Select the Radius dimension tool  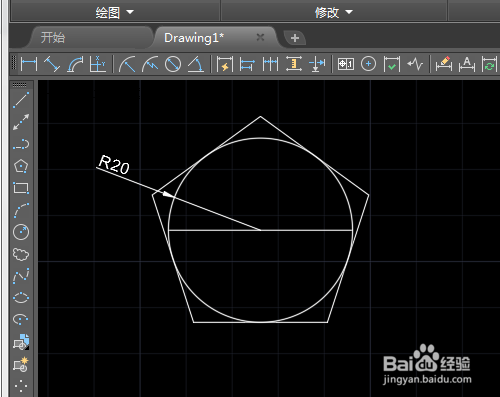pos(127,64)
